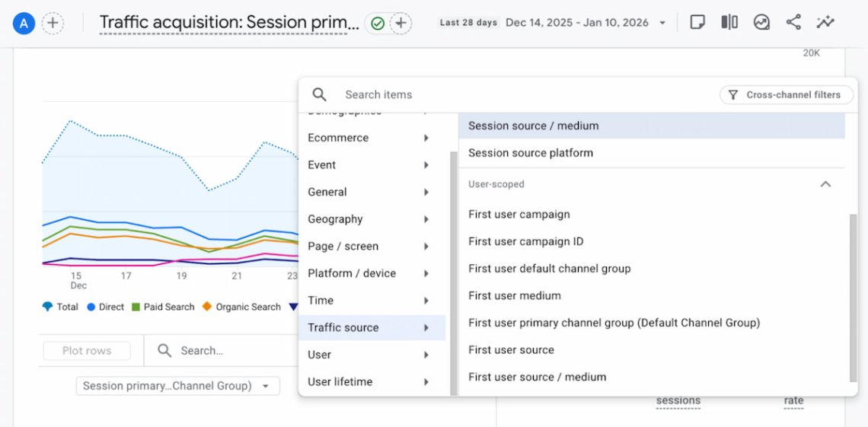Click the Plot rows button
Screen dimensions: 868x427
pos(87,351)
